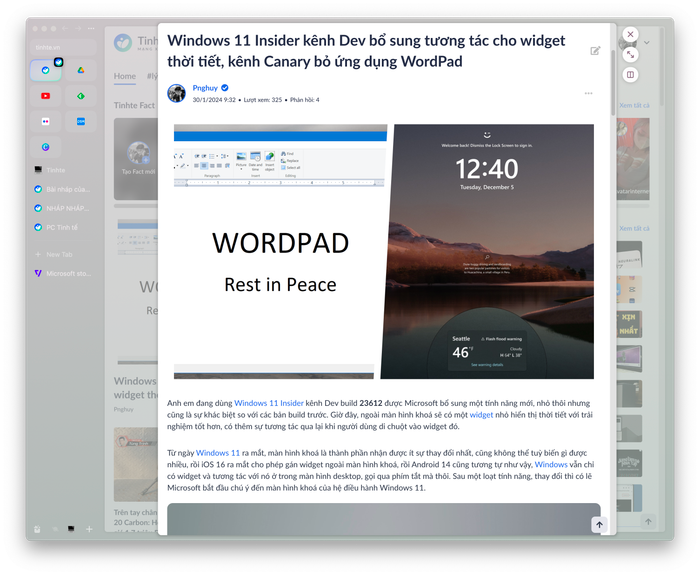
Task: Click 'Tạo Fact mới' card in background
Action: (136, 159)
